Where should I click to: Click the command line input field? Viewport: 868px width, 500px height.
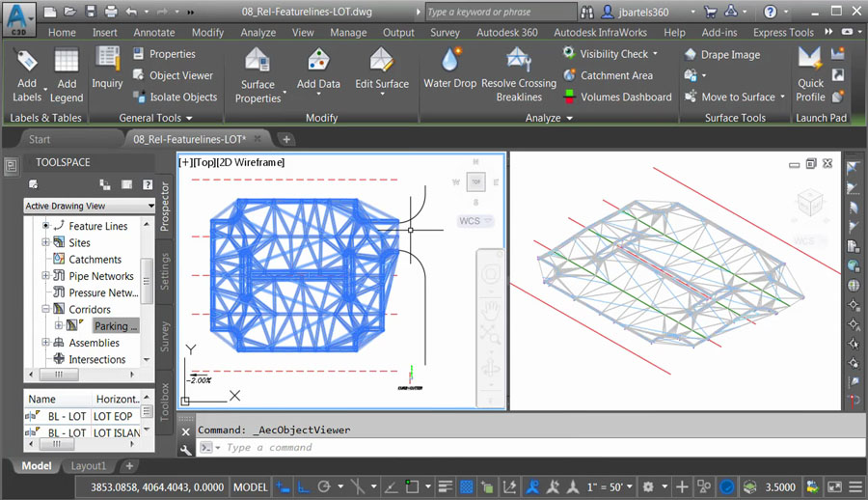[531, 447]
